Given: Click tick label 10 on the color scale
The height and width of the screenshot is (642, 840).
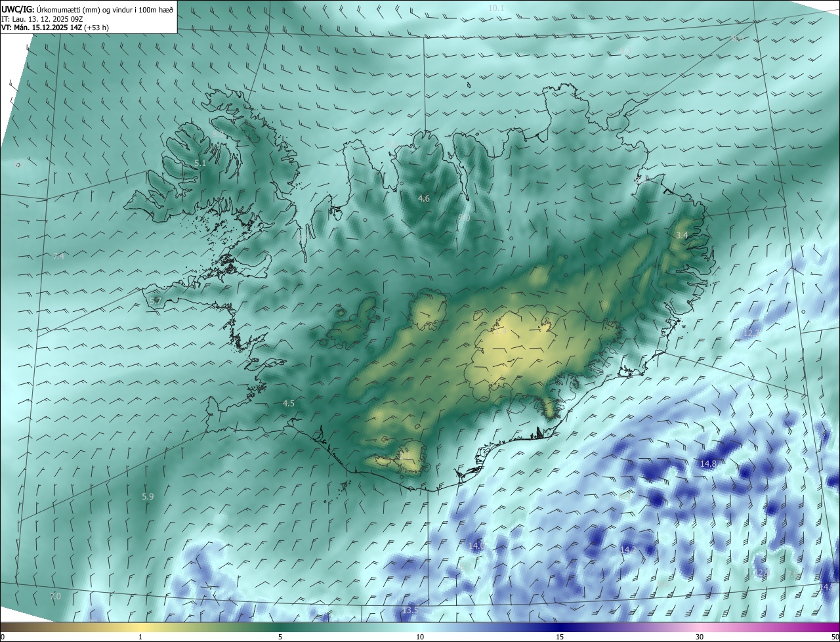Looking at the screenshot, I should click(420, 637).
